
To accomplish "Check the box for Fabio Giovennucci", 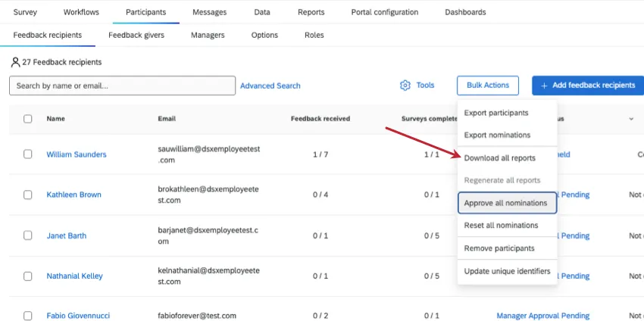I will 27,316.
